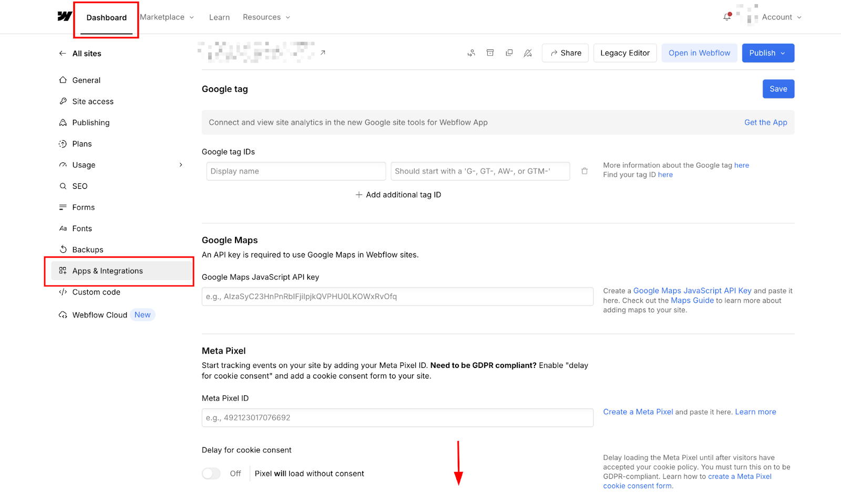Open Webflow Cloud section
Image resolution: width=841 pixels, height=504 pixels.
(100, 315)
